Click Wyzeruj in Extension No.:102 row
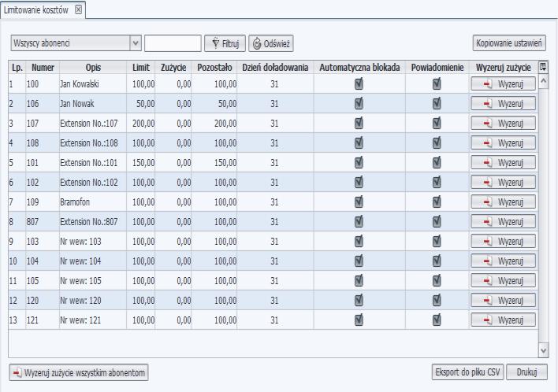This screenshot has height=392, width=558. pos(503,183)
